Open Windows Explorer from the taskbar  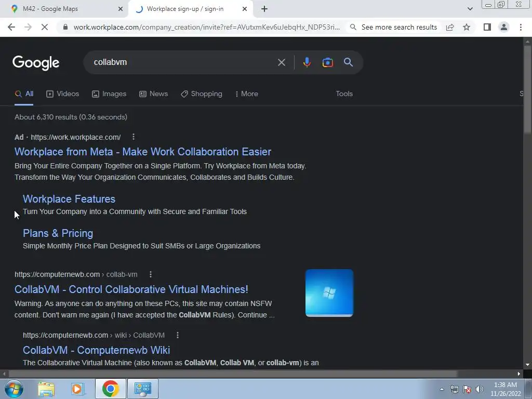[46, 389]
